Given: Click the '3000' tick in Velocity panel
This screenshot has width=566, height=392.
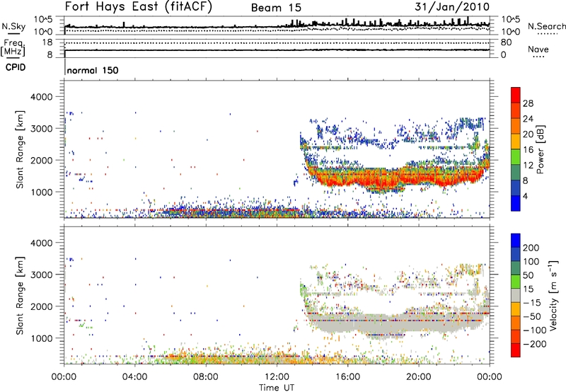Looking at the screenshot, I should pyautogui.click(x=41, y=275).
